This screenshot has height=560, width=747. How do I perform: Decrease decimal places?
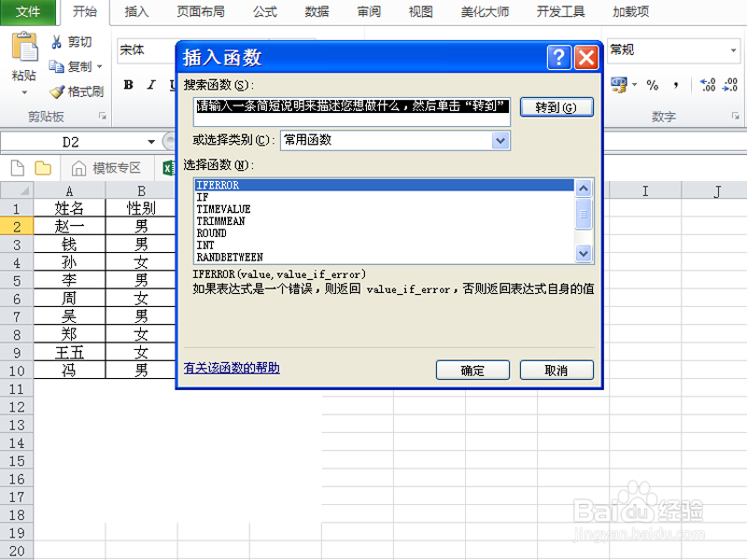pyautogui.click(x=730, y=85)
